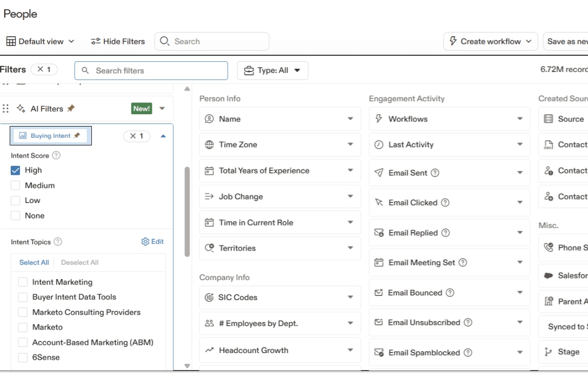Click the Intent Score help icon
Viewport: 588px width, 373px height.
pos(56,155)
